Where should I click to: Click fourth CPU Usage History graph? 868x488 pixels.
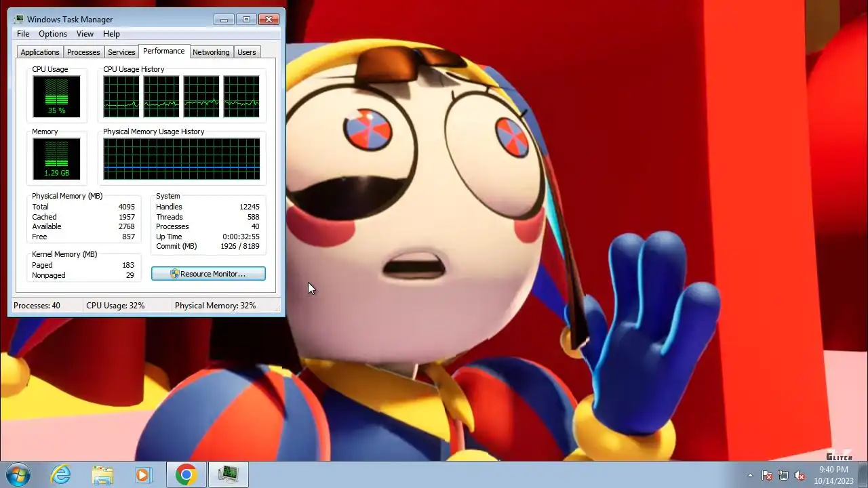241,97
